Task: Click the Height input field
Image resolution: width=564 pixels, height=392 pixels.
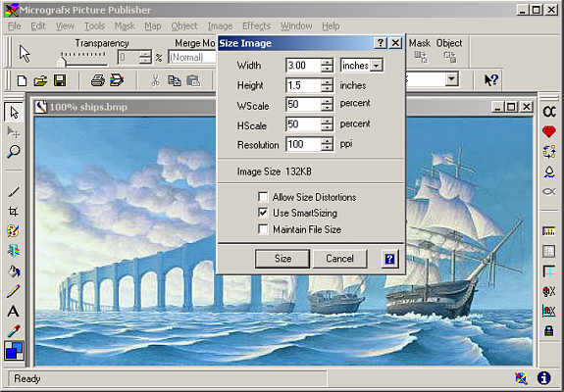Action: tap(302, 85)
